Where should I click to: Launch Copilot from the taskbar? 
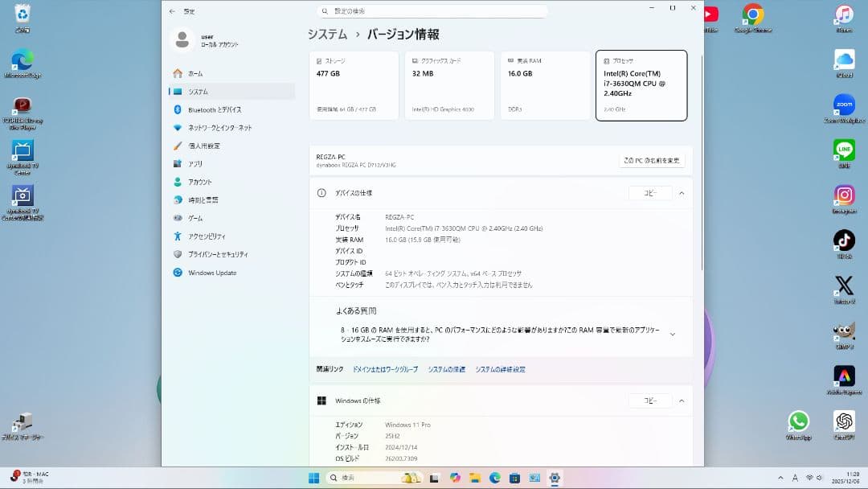pyautogui.click(x=457, y=478)
